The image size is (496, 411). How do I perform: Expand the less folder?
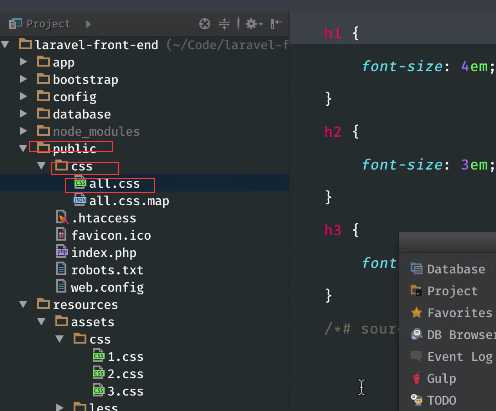(60, 407)
